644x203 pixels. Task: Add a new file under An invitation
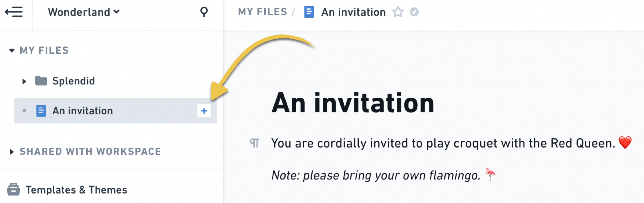pyautogui.click(x=204, y=111)
